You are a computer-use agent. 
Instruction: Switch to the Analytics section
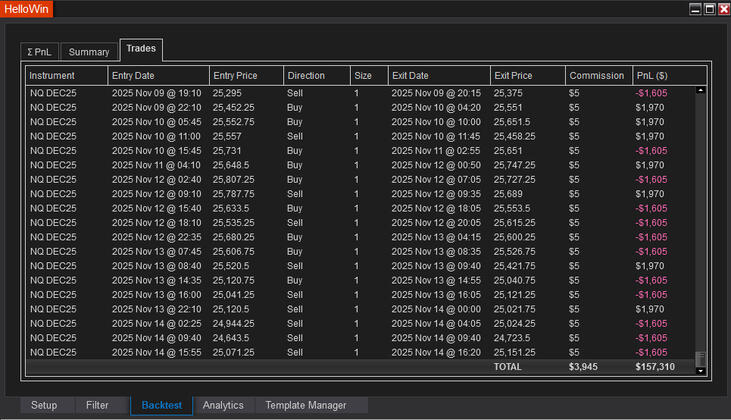click(223, 405)
